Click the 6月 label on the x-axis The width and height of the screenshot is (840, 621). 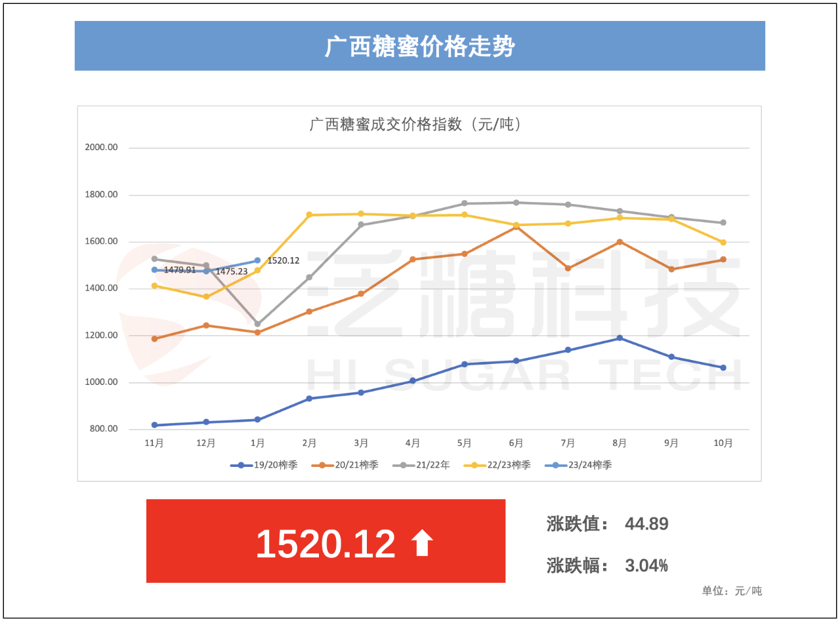[516, 443]
